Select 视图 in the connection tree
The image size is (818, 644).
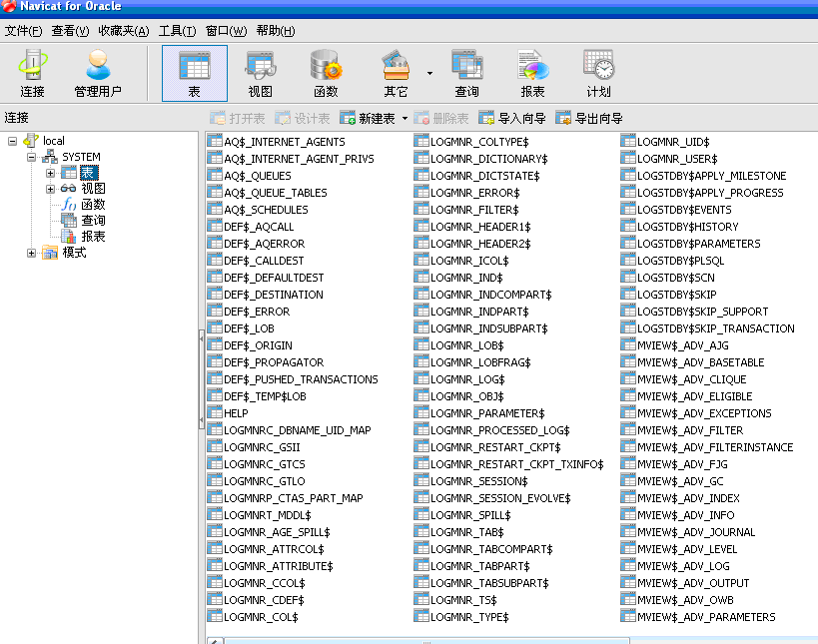click(x=93, y=189)
